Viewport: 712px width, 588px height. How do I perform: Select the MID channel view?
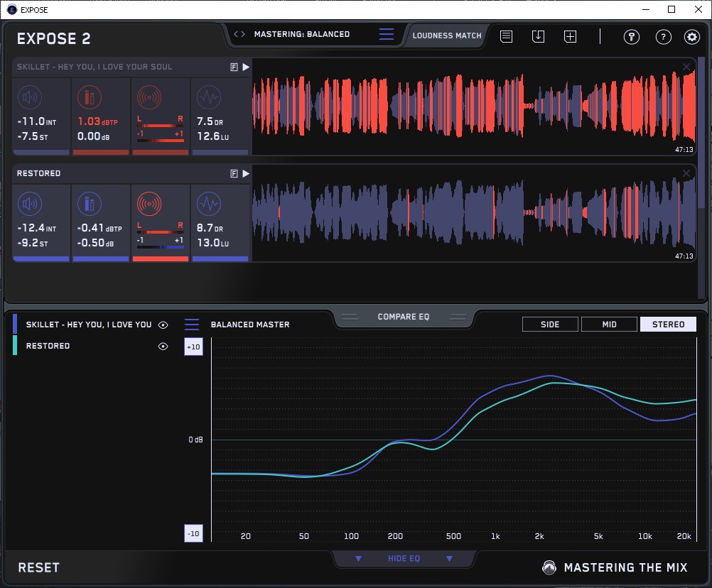pyautogui.click(x=609, y=325)
